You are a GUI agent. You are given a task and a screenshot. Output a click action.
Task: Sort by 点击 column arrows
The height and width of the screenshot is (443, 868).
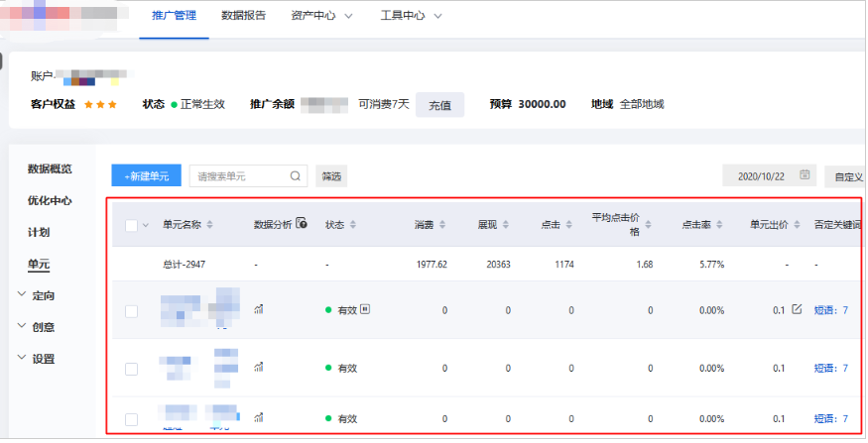click(x=568, y=225)
